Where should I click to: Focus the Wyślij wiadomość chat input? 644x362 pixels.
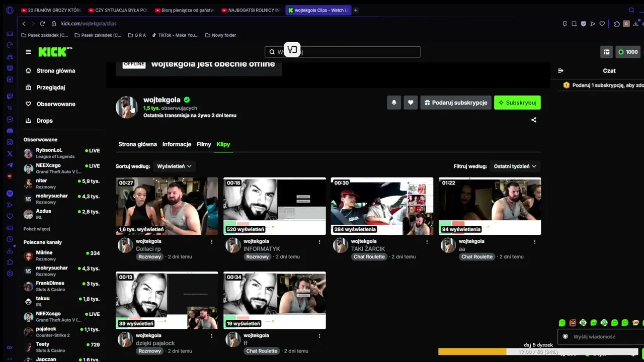pyautogui.click(x=601, y=337)
